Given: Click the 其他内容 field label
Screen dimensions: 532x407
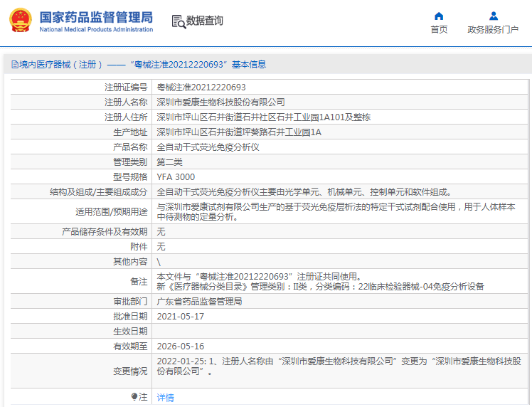Looking at the screenshot, I should [x=130, y=261].
